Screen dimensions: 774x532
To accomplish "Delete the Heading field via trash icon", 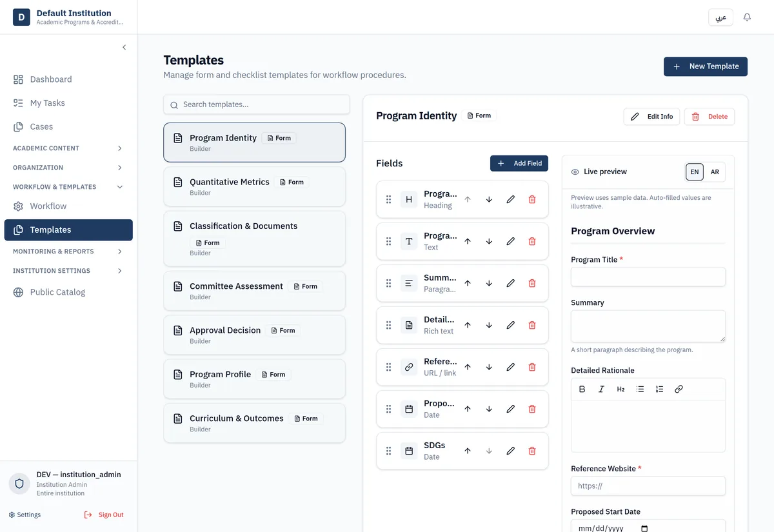I will (x=532, y=199).
